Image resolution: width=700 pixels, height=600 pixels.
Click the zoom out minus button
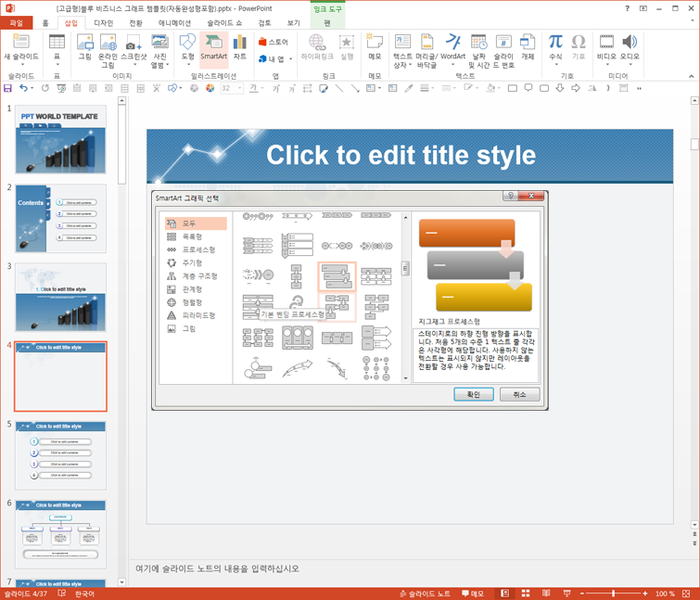(x=581, y=594)
